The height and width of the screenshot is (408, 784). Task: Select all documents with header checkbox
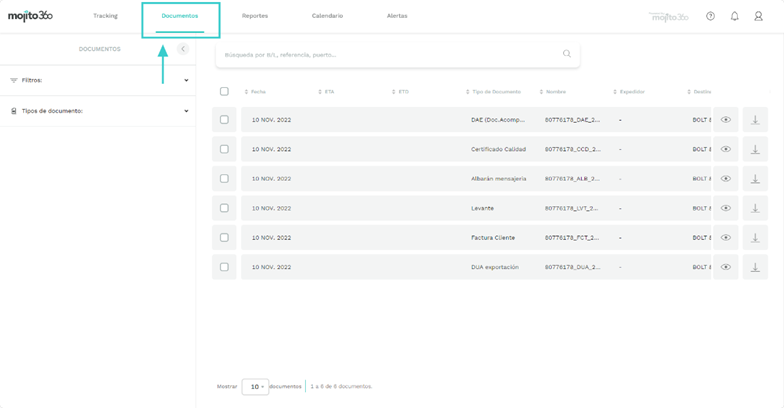[x=224, y=91]
